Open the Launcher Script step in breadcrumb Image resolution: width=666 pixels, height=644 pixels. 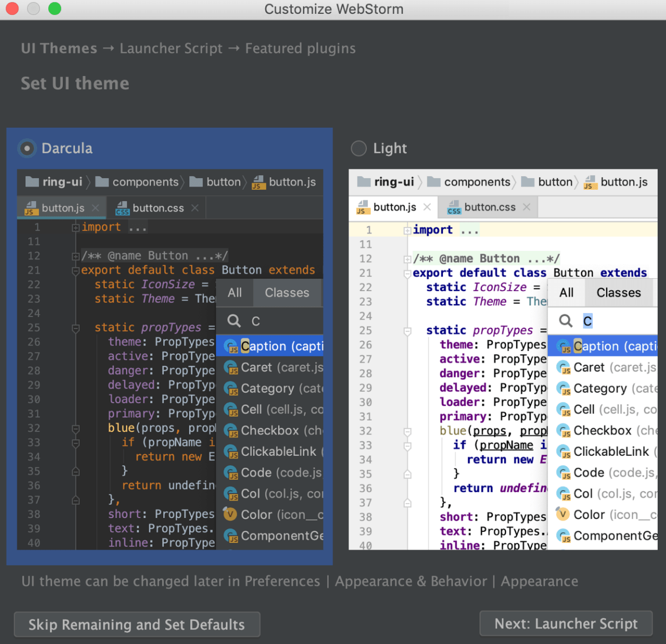171,48
